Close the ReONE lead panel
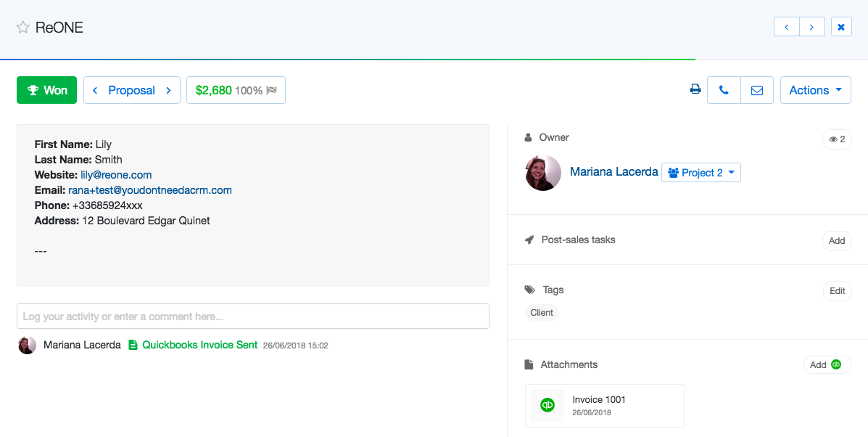Screen dimensions: 868x437 click(841, 27)
